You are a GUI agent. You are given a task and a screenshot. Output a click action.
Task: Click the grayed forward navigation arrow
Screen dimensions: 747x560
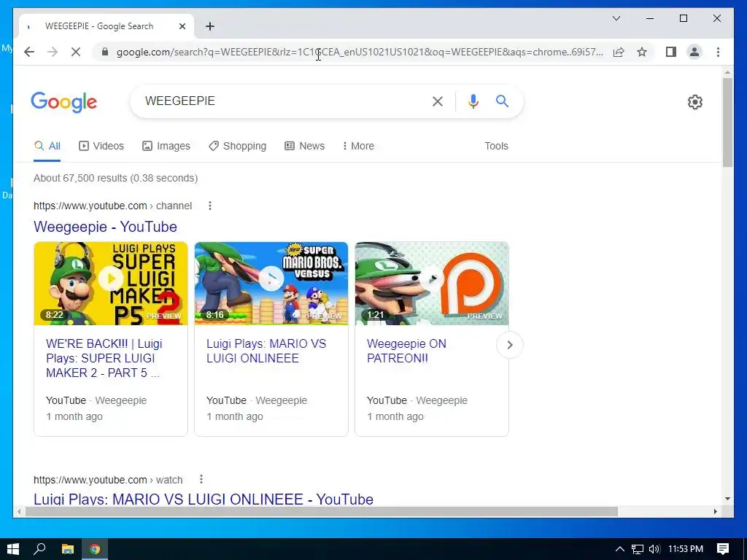(53, 52)
